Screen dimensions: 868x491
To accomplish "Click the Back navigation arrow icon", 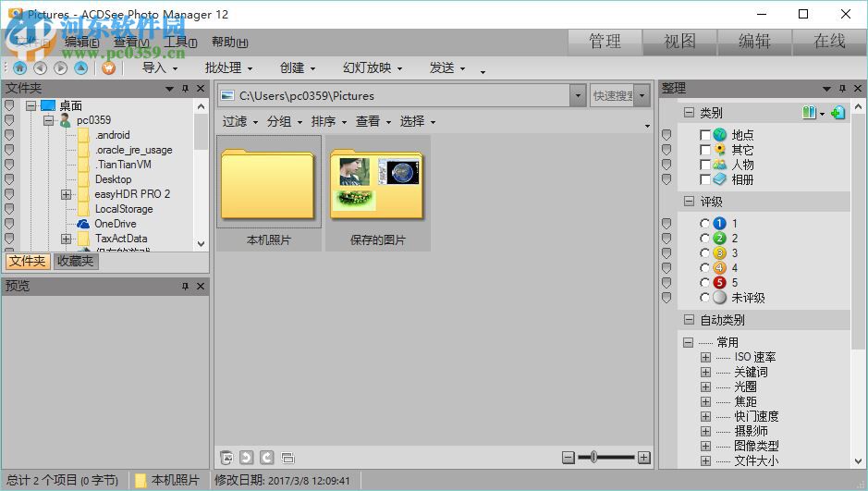I will click(x=40, y=68).
